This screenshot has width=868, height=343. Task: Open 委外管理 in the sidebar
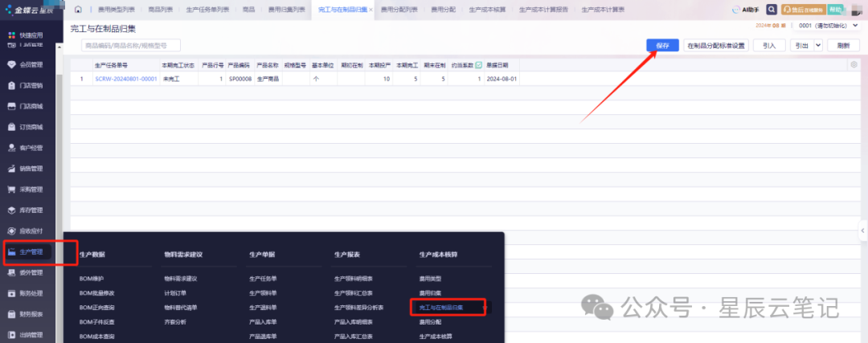[26, 272]
